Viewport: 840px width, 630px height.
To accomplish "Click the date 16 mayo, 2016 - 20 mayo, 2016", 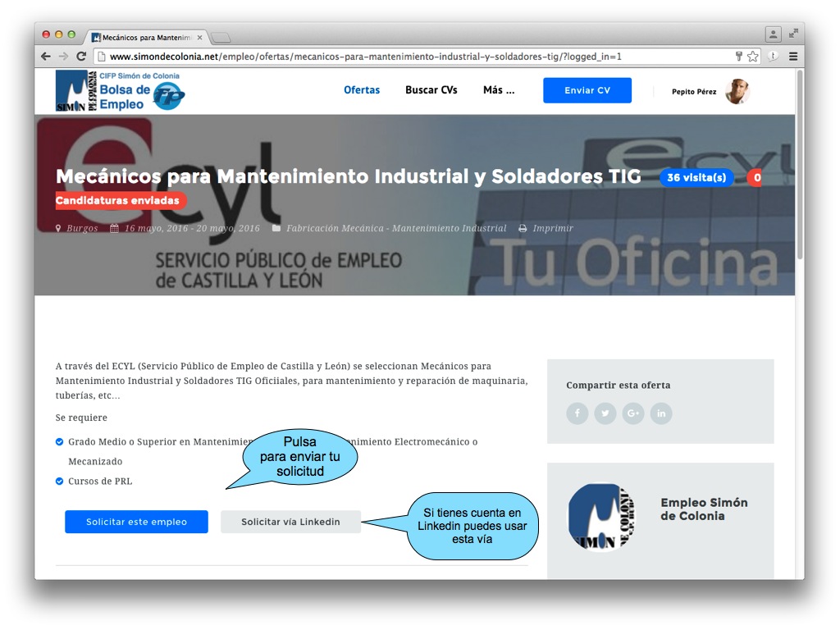I will pyautogui.click(x=192, y=228).
